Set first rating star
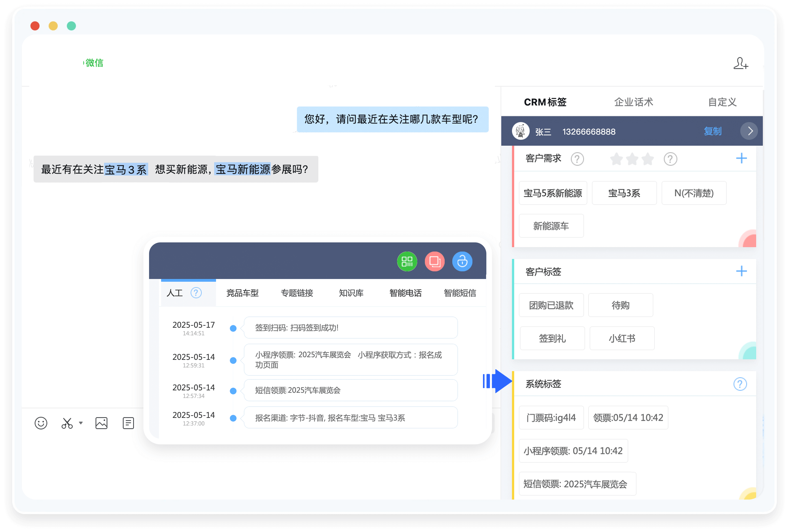The image size is (789, 532). click(616, 159)
